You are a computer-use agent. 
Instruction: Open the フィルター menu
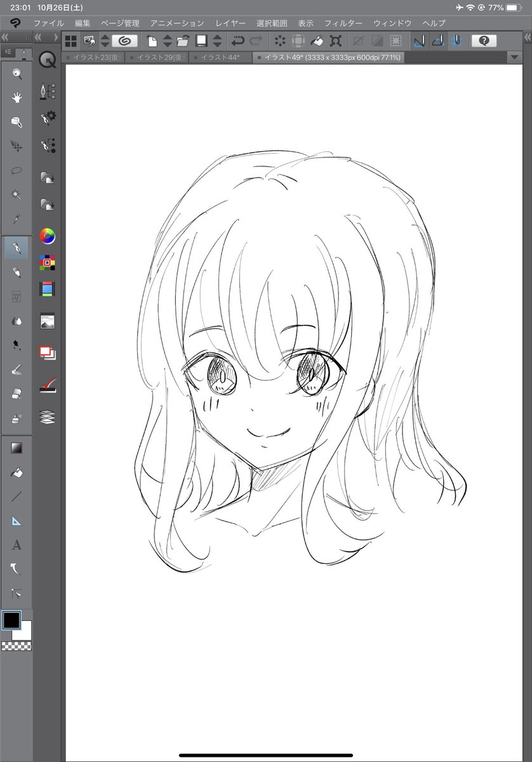(343, 23)
